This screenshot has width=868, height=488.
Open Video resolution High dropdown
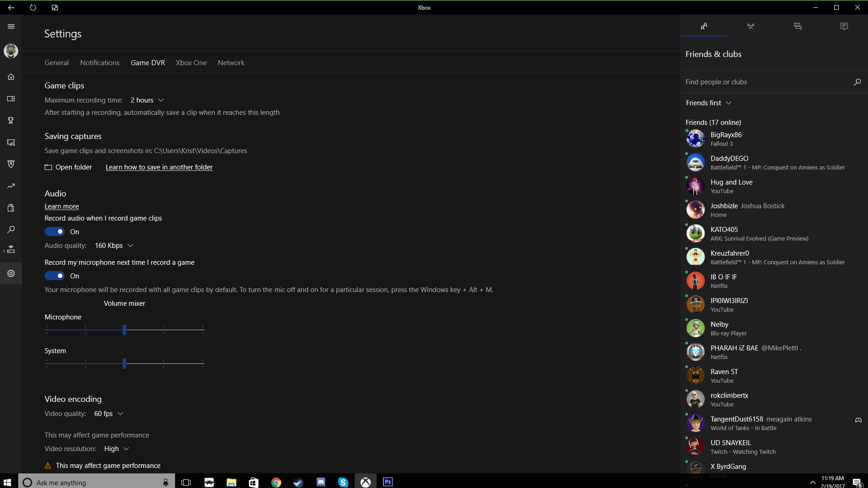[x=117, y=449]
